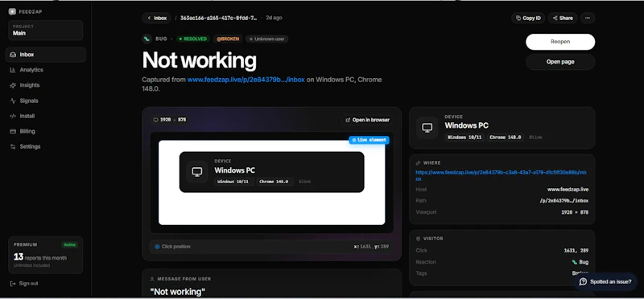Image resolution: width=644 pixels, height=299 pixels.
Task: Click the link icon beside WHERE
Action: coord(418,163)
